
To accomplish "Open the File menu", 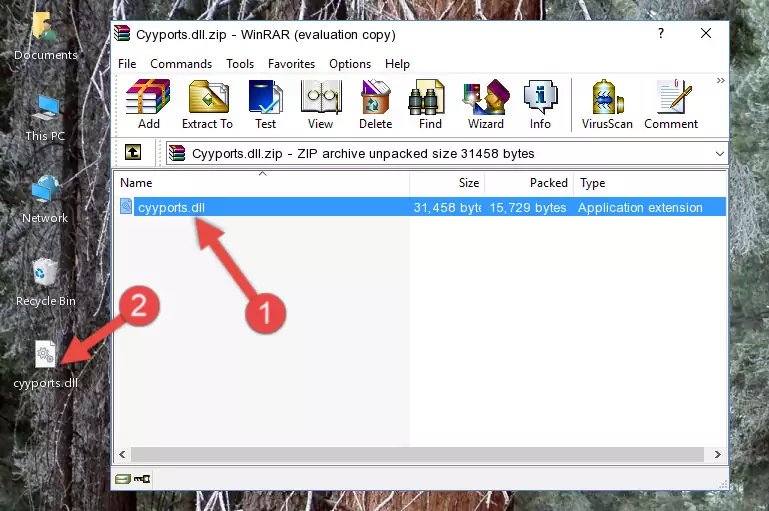I will pyautogui.click(x=127, y=64).
